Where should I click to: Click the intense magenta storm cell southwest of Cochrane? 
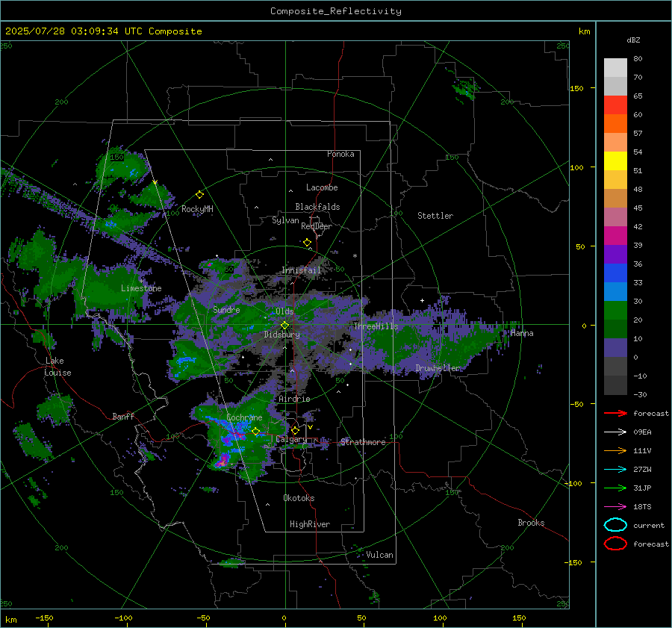[x=222, y=461]
